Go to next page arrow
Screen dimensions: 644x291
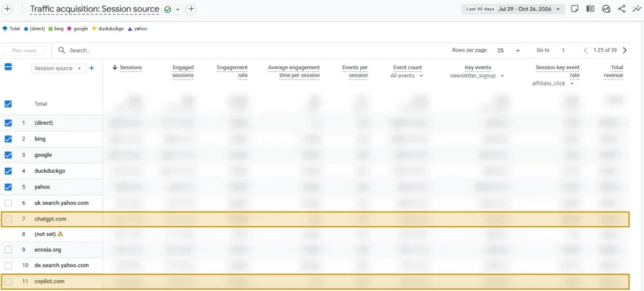[x=625, y=50]
